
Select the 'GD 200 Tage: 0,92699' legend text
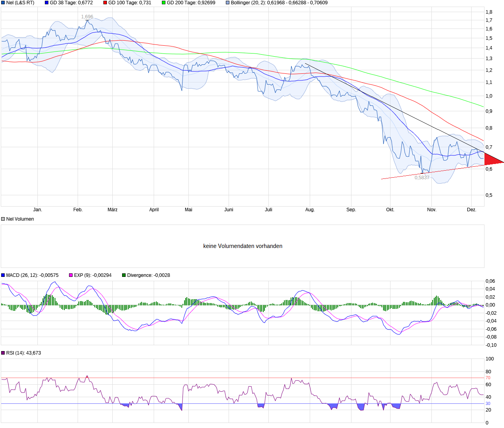coord(191,3)
